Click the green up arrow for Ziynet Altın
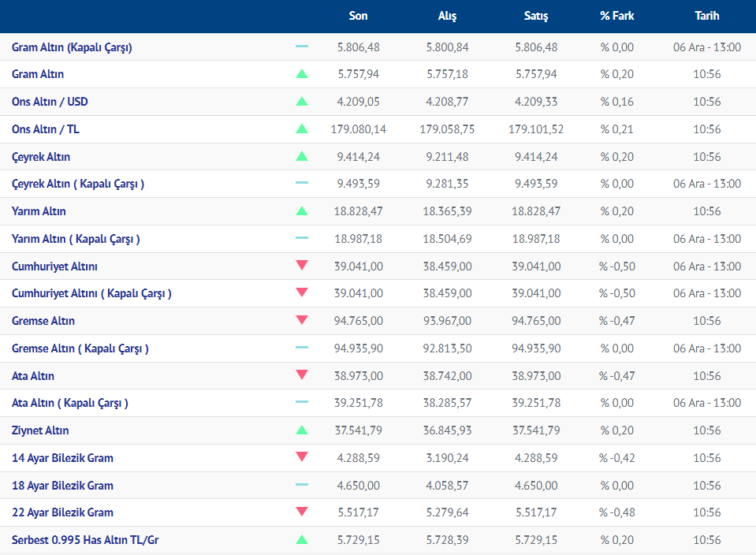This screenshot has height=555, width=756. point(302,430)
